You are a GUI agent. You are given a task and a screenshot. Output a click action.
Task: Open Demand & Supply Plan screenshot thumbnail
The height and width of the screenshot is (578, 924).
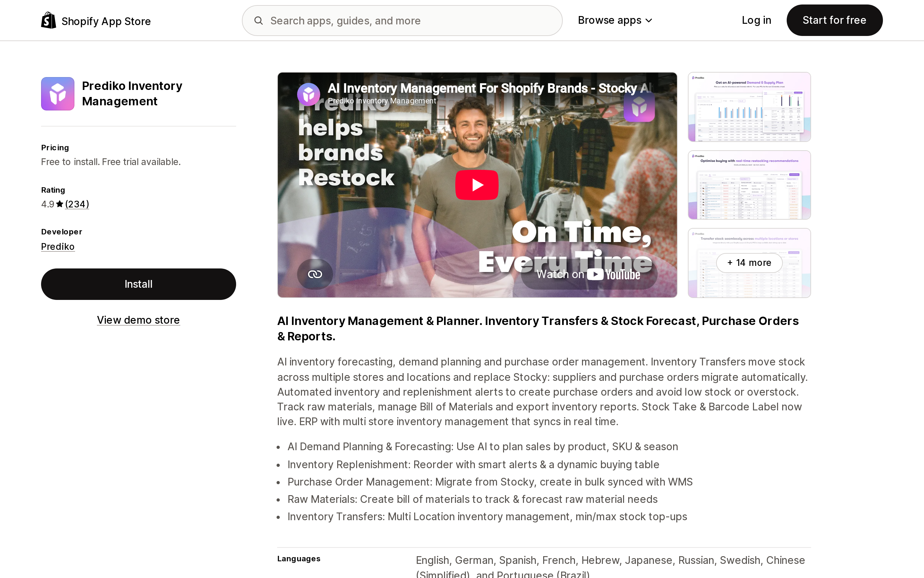[x=749, y=107]
